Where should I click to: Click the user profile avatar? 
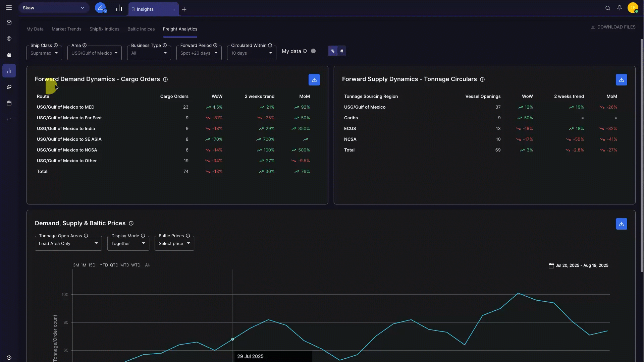634,8
